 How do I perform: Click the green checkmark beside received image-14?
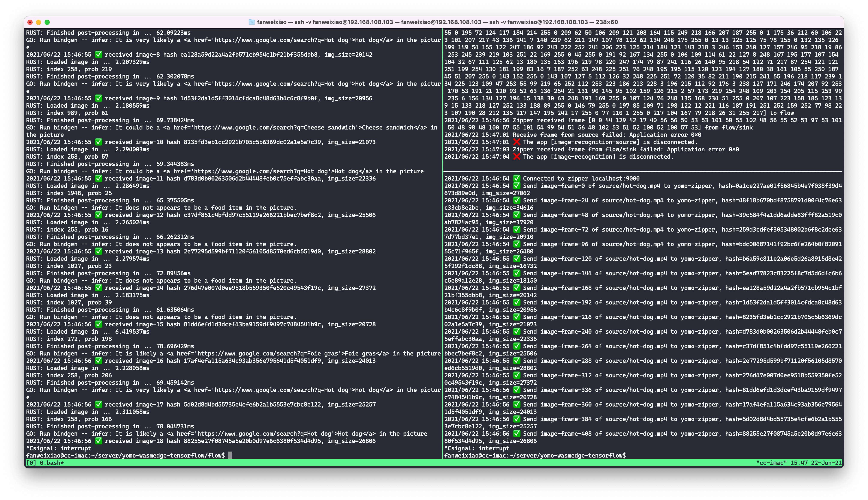(99, 288)
